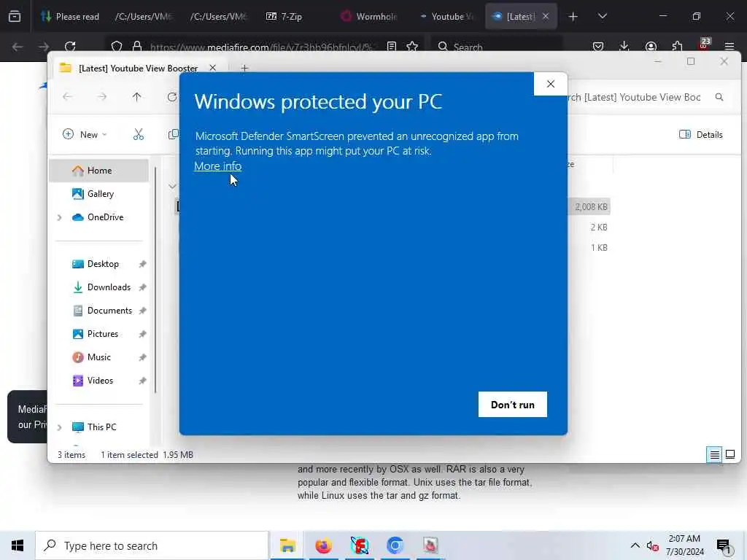This screenshot has width=747, height=560.
Task: Unpin Desktop using its pin icon
Action: click(142, 264)
